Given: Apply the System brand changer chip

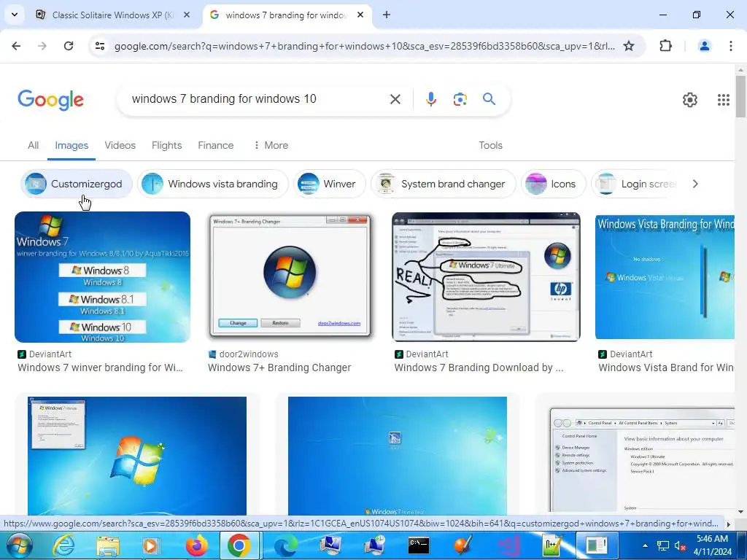Looking at the screenshot, I should [443, 184].
